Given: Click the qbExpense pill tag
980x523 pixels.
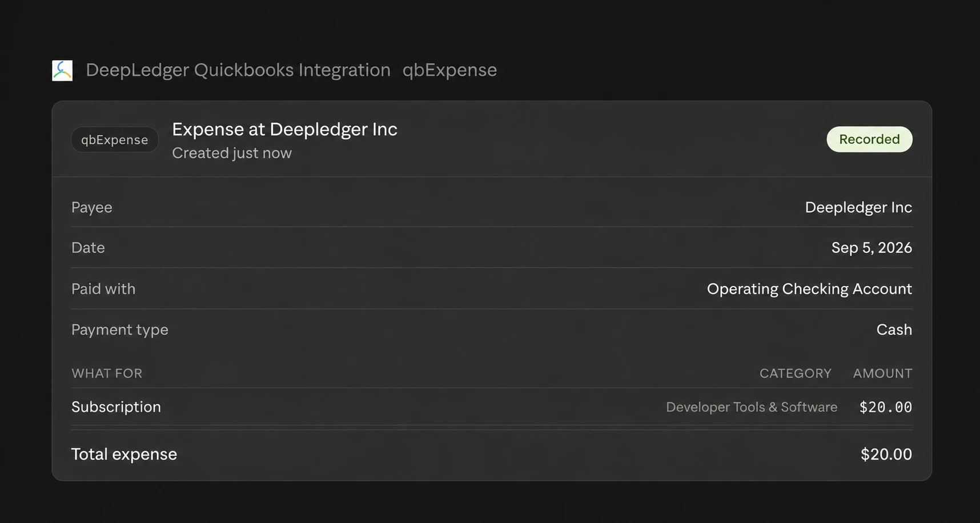Looking at the screenshot, I should click(114, 140).
